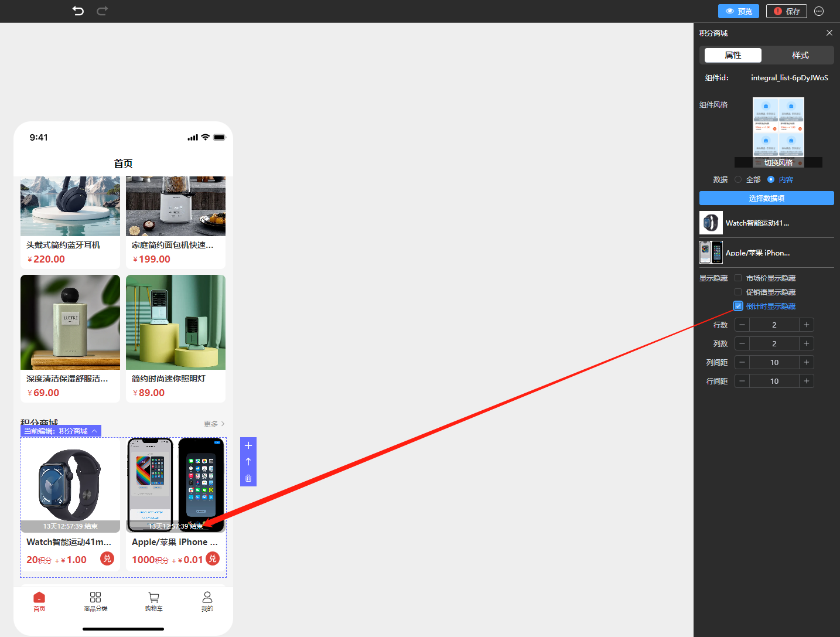Switch to the 属性 tab

[x=733, y=55]
